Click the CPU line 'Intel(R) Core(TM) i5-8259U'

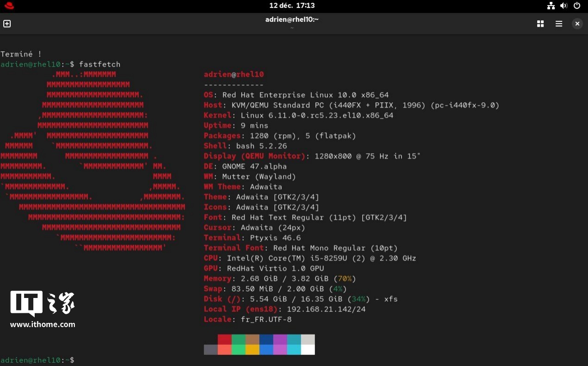tap(287, 258)
